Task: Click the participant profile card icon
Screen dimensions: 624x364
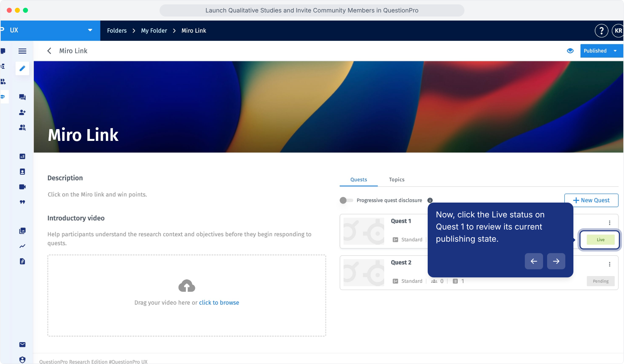Action: pyautogui.click(x=22, y=172)
